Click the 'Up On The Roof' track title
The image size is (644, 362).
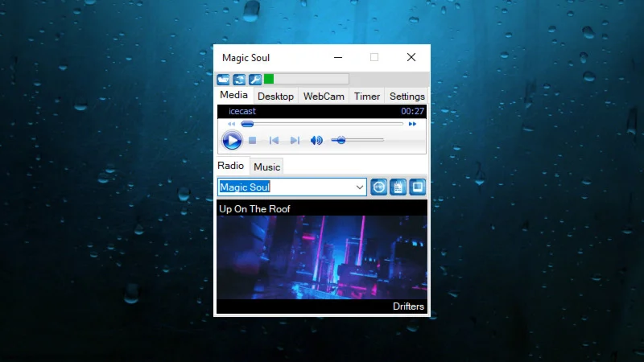point(254,209)
